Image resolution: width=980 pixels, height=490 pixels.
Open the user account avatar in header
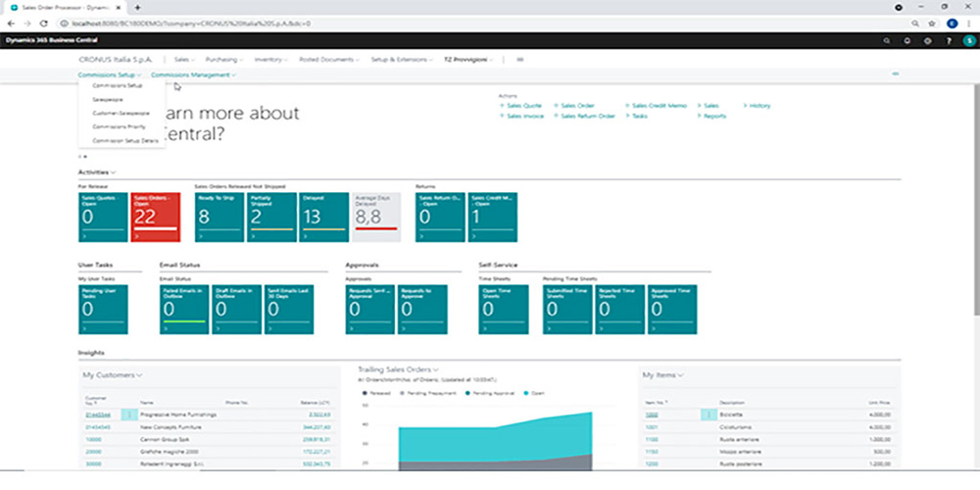967,41
